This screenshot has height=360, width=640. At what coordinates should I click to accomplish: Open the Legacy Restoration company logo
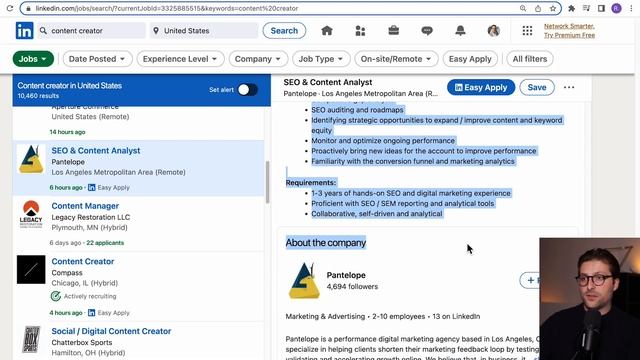pos(31,214)
